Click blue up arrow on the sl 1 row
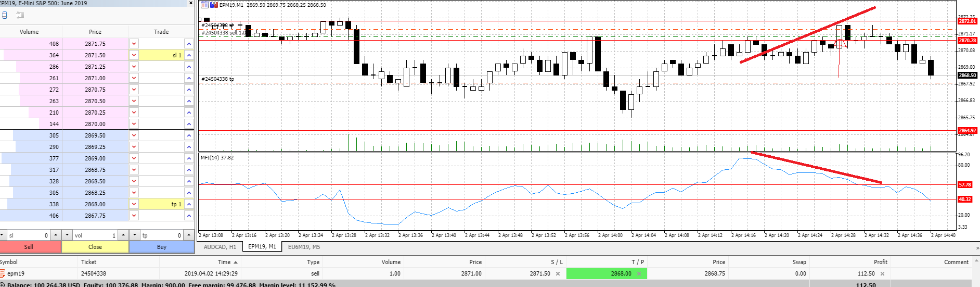 (189, 55)
